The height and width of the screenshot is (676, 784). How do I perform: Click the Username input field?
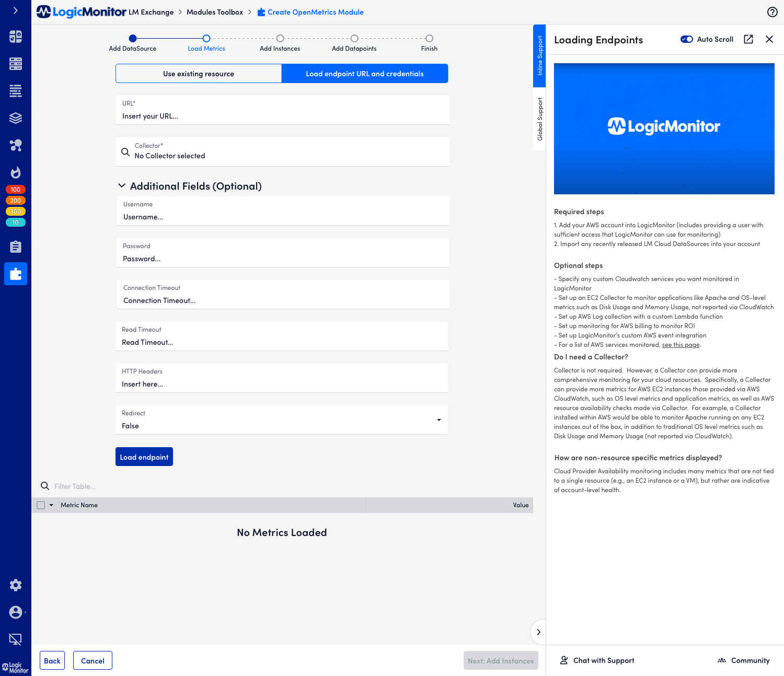[282, 211]
